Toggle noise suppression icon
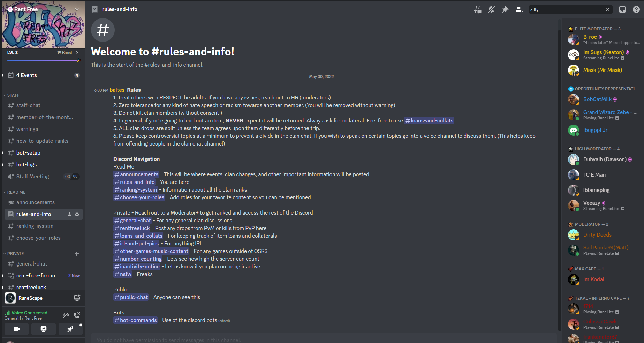 coord(66,315)
